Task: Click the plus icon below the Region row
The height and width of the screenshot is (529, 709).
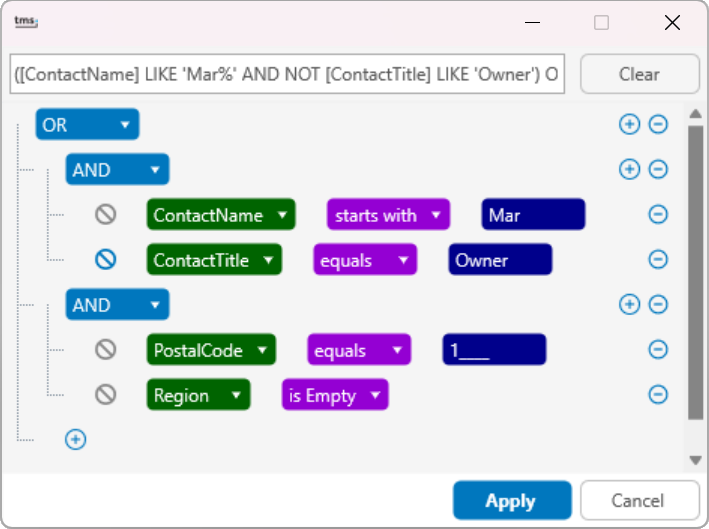Action: click(x=76, y=439)
